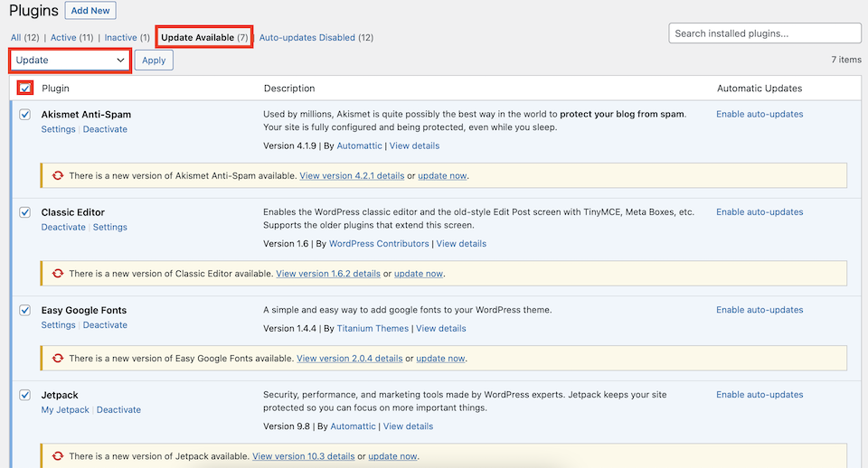
Task: Click update now for Classic Editor
Action: click(x=419, y=273)
